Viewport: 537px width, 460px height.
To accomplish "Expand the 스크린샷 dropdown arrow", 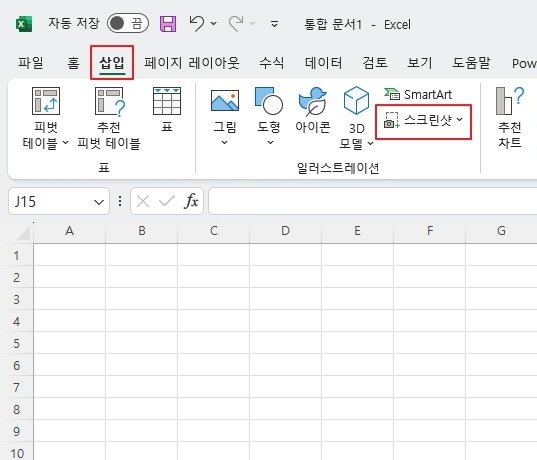I will [460, 119].
